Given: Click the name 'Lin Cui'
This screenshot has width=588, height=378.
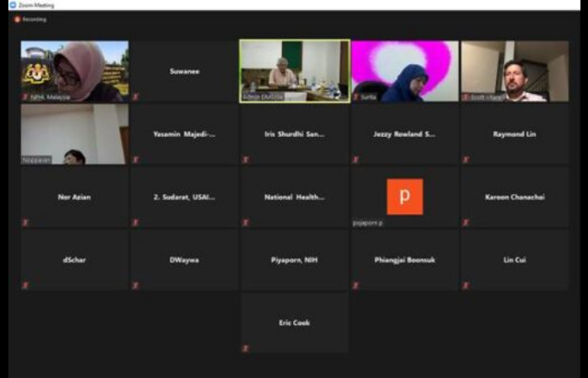Looking at the screenshot, I should [x=514, y=260].
